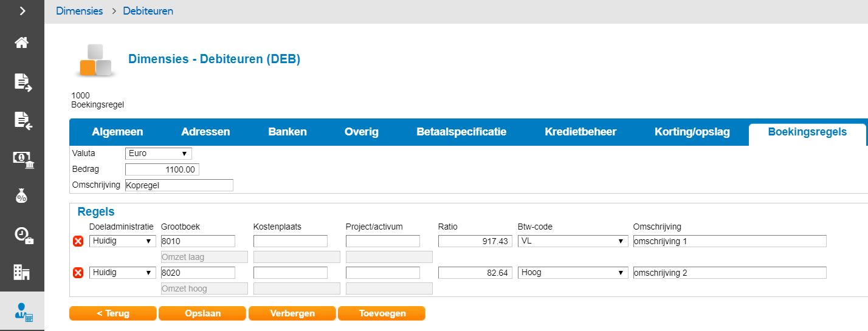Click the Toevoegen button
868x331 pixels.
click(x=382, y=313)
